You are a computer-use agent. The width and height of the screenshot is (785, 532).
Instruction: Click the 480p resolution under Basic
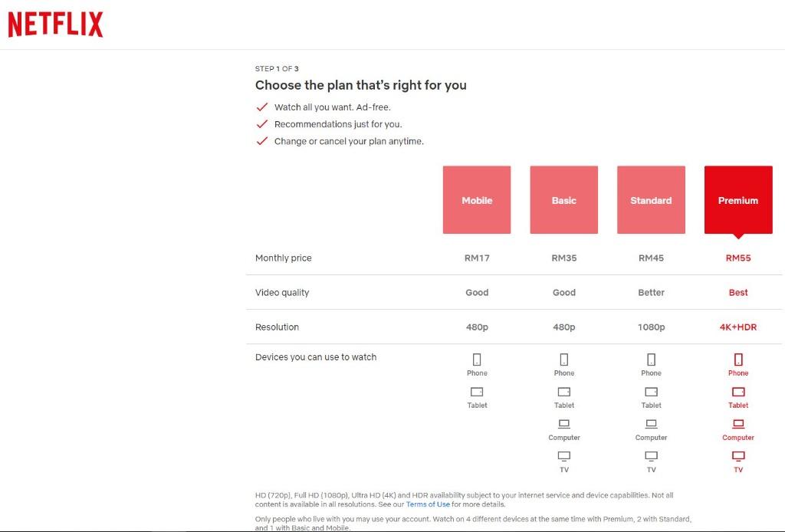(563, 327)
